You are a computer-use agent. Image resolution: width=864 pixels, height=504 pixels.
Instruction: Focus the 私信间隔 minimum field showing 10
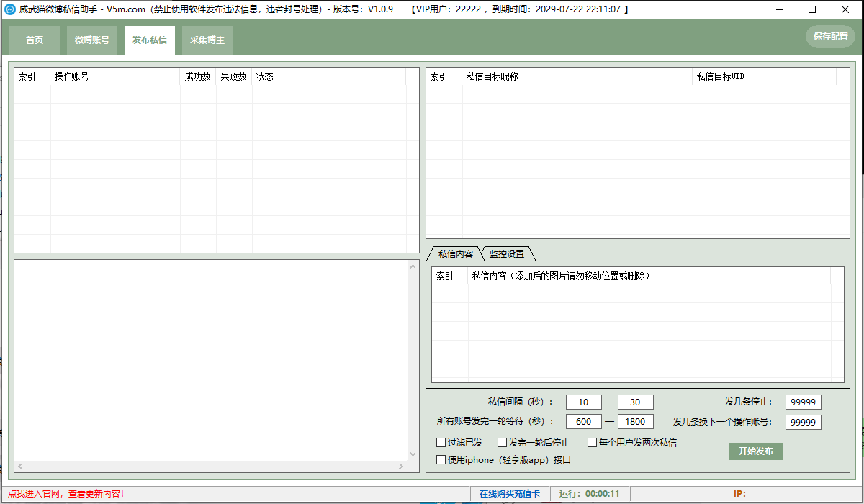[584, 402]
